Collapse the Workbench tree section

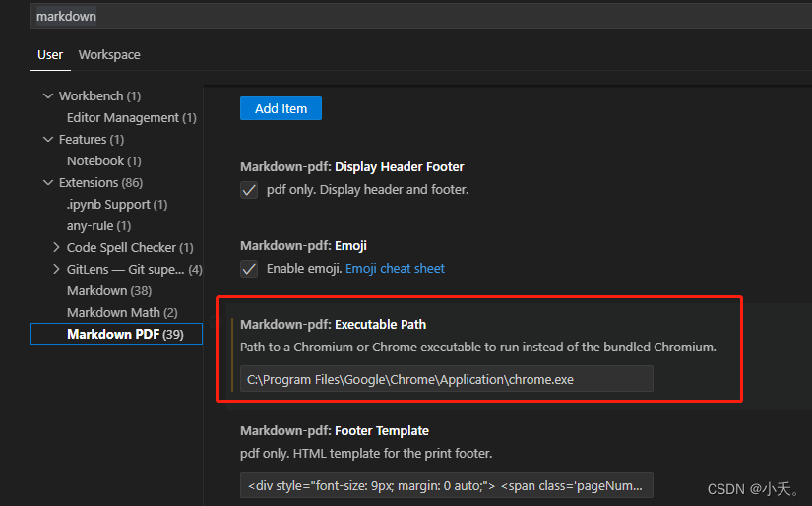48,95
